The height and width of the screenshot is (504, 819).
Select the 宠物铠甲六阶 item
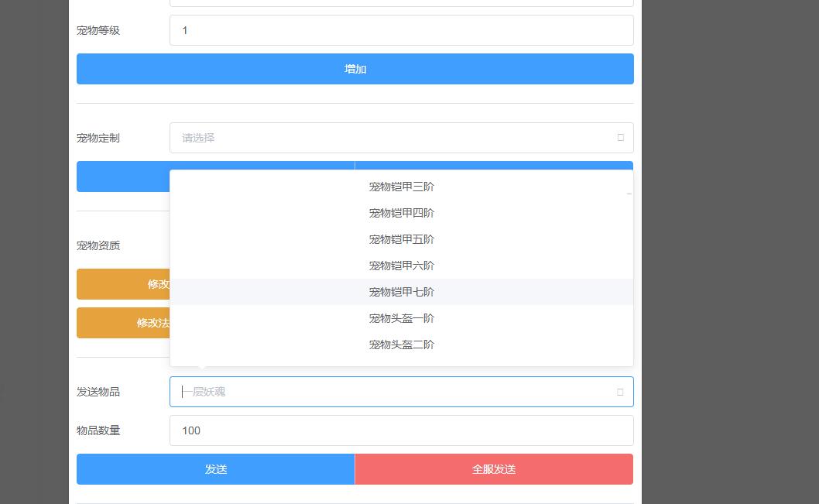tap(401, 266)
